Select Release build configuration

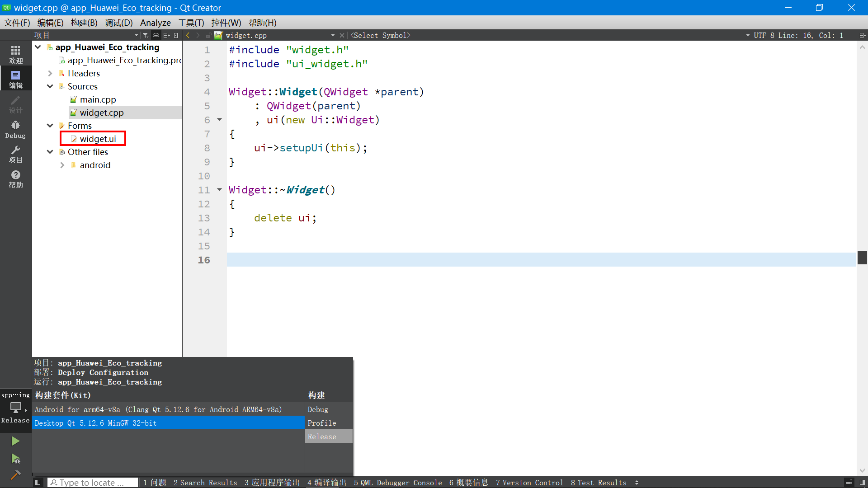point(321,436)
